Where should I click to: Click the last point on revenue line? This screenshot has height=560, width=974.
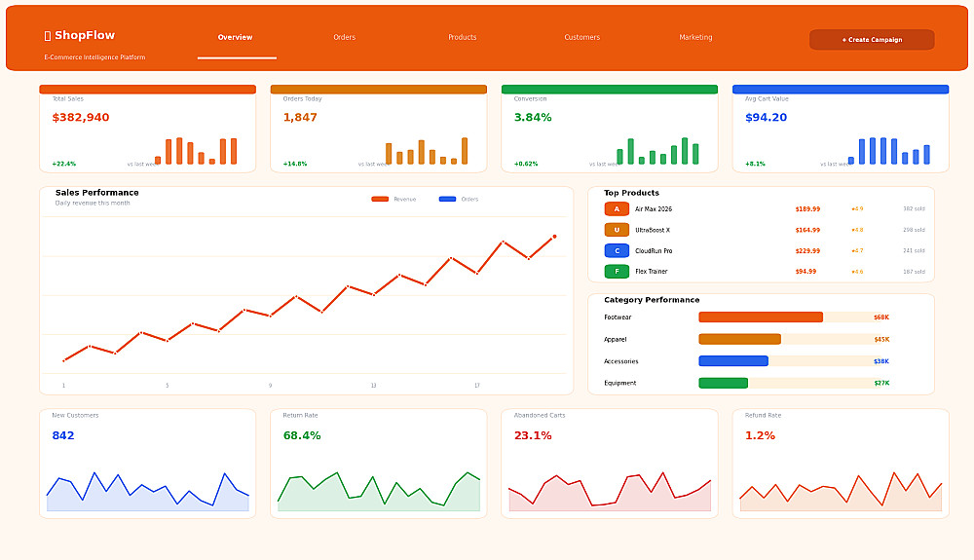554,237
